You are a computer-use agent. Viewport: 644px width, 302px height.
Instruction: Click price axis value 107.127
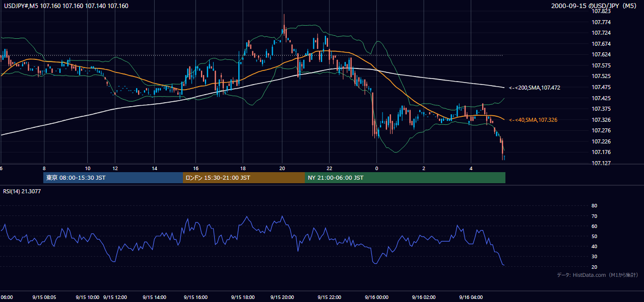[602, 163]
